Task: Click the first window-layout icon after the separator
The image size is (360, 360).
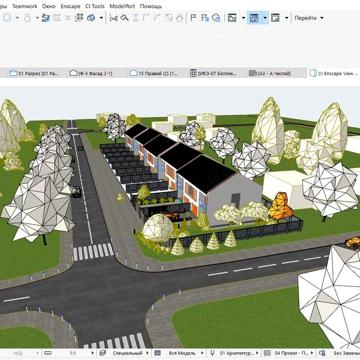Action: point(232,18)
